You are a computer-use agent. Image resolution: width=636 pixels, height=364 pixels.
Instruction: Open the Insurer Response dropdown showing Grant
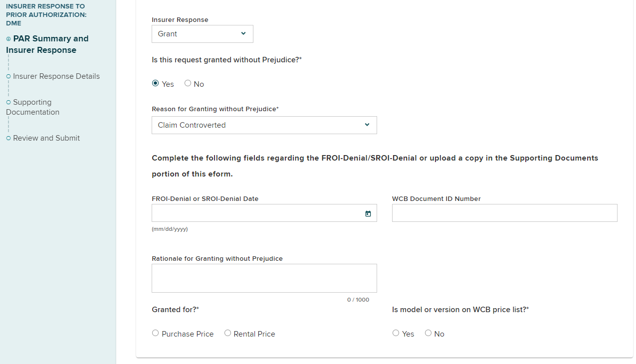click(202, 34)
